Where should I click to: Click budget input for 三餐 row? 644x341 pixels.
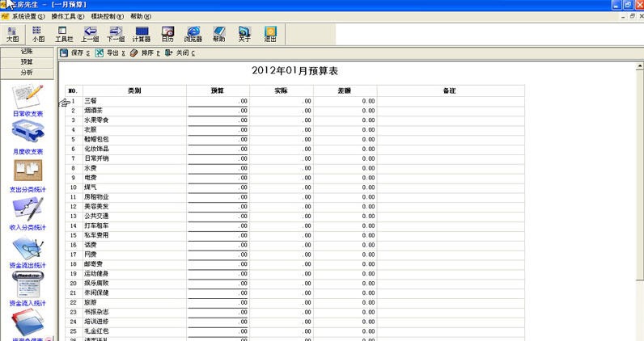click(x=218, y=101)
